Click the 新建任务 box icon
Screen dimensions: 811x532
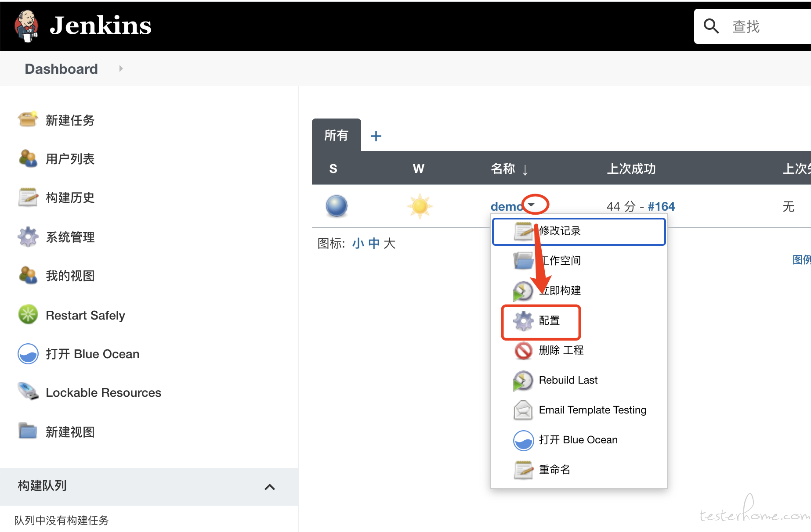click(x=28, y=119)
